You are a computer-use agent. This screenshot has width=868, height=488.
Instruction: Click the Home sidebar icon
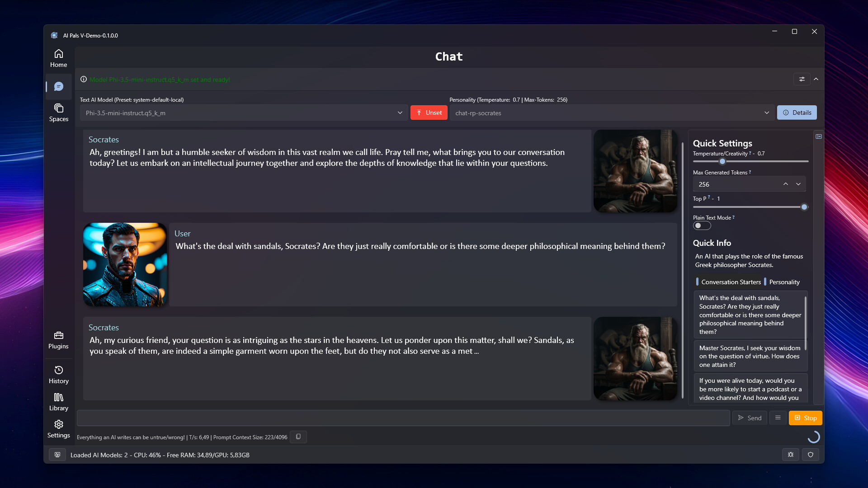tap(58, 58)
